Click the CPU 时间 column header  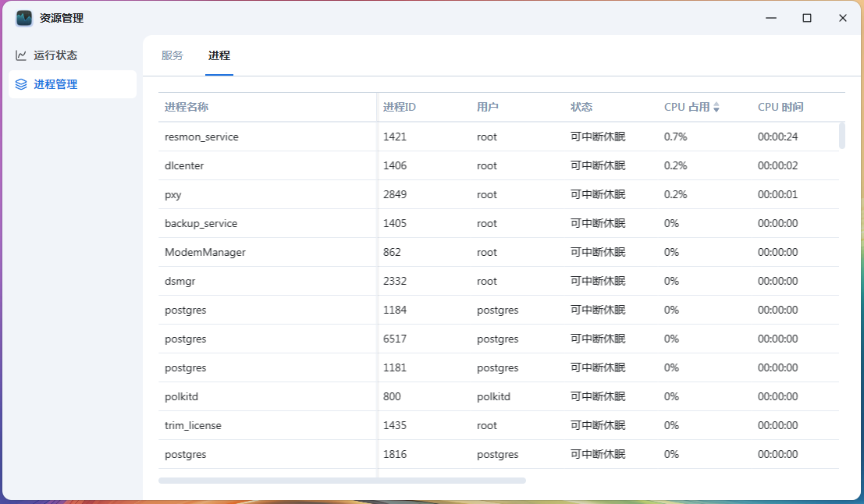coord(780,107)
